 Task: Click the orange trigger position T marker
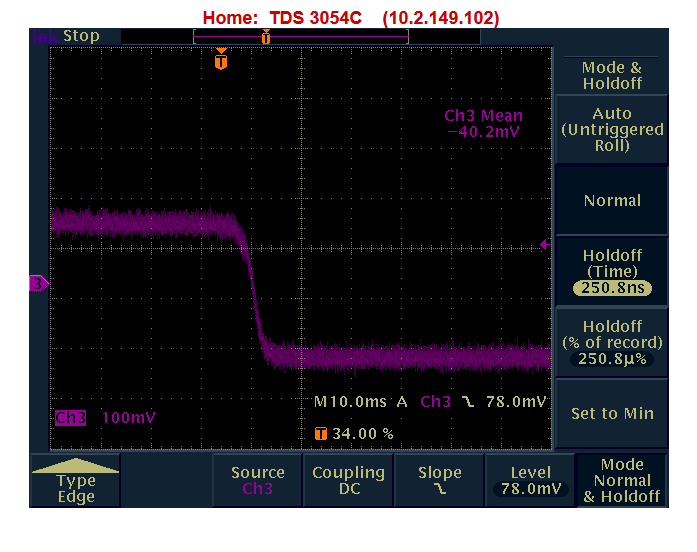(x=221, y=61)
